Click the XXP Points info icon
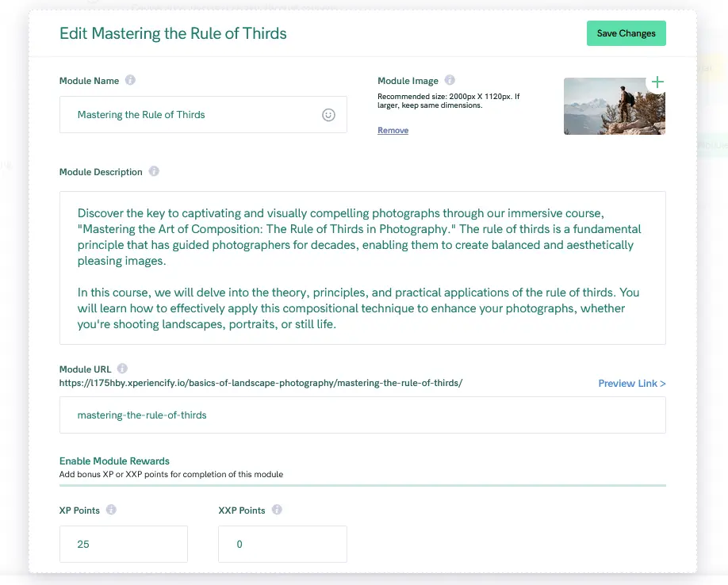 (x=275, y=510)
